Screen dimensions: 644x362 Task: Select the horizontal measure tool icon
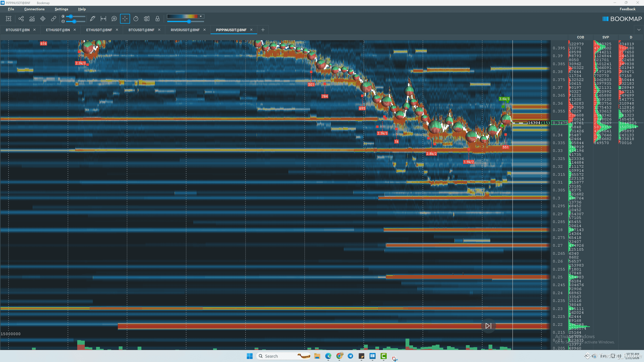coord(103,19)
